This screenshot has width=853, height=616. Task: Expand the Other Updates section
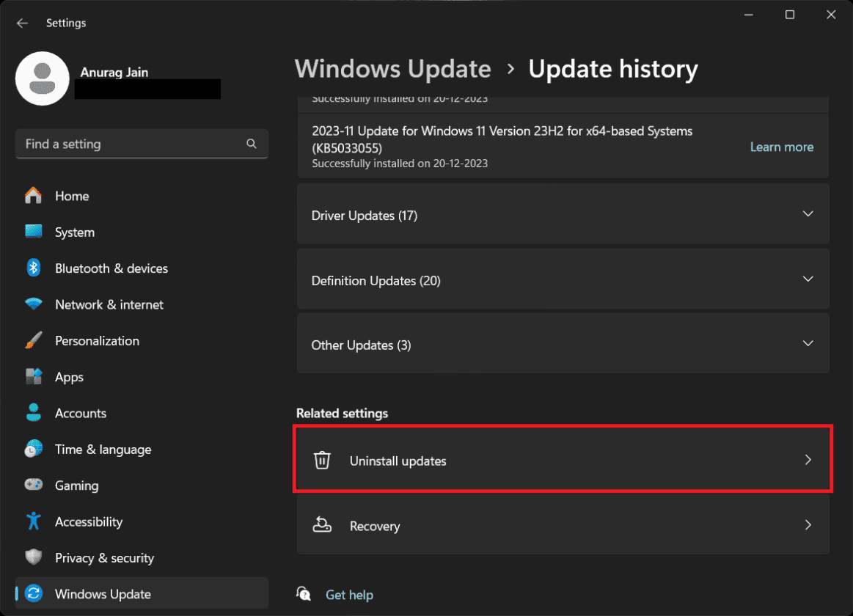[808, 343]
